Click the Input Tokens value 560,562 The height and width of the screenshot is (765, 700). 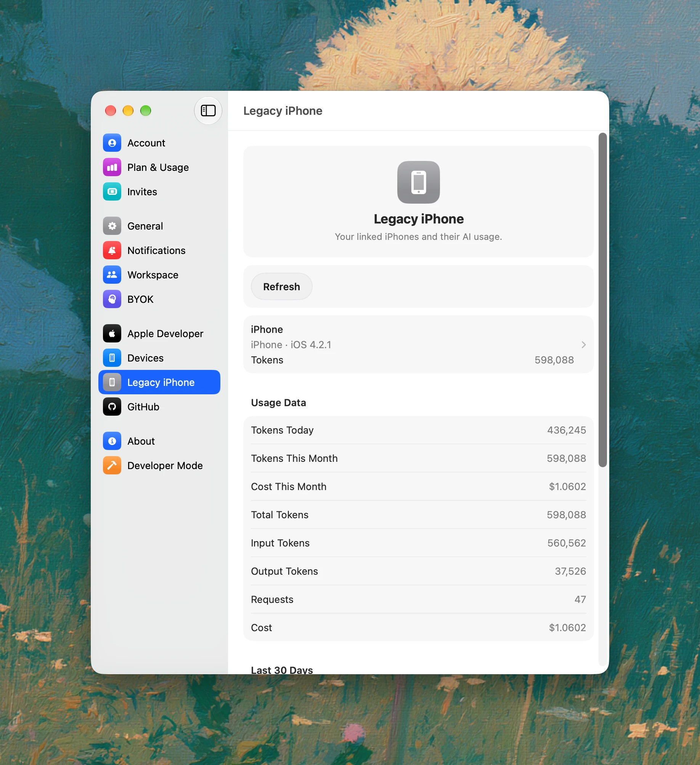pyautogui.click(x=567, y=543)
